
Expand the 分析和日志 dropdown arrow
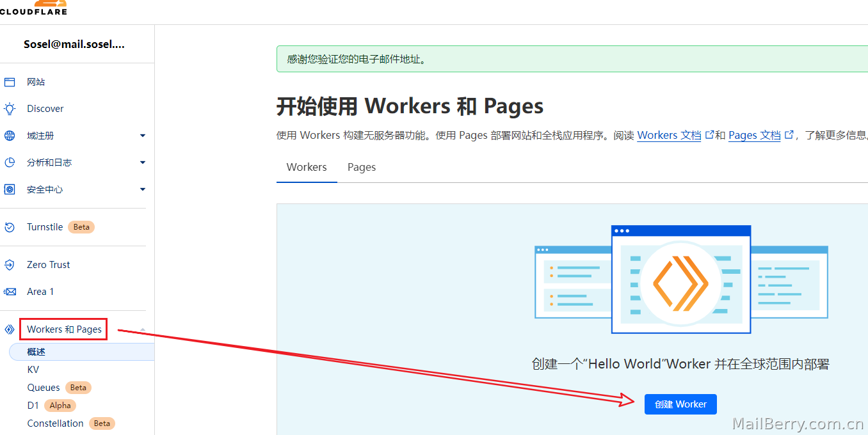coord(143,162)
